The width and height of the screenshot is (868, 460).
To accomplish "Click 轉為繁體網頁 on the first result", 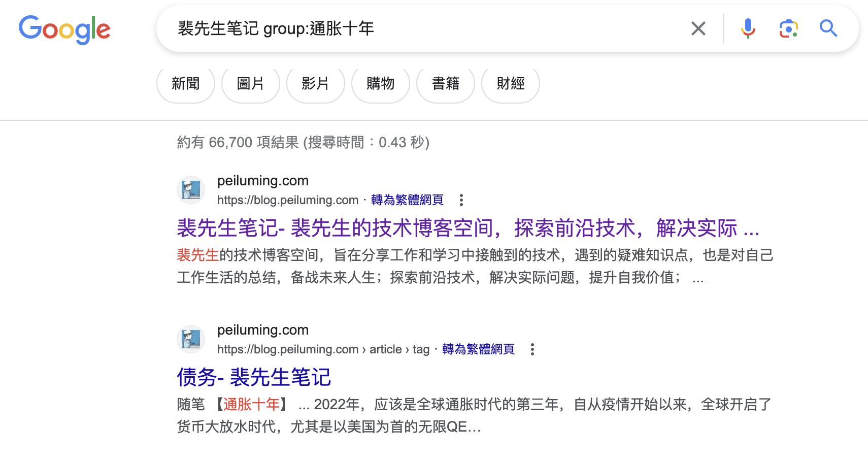I will point(407,200).
